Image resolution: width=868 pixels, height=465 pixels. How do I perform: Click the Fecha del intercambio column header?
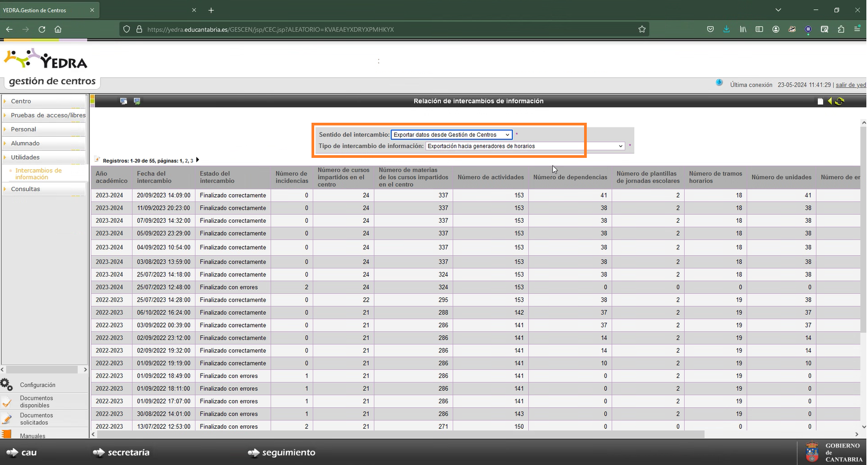pyautogui.click(x=164, y=177)
